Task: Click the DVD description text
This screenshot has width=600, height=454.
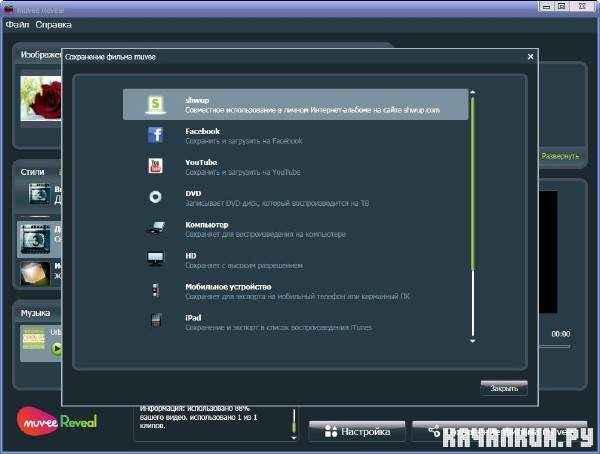Action: pos(277,203)
